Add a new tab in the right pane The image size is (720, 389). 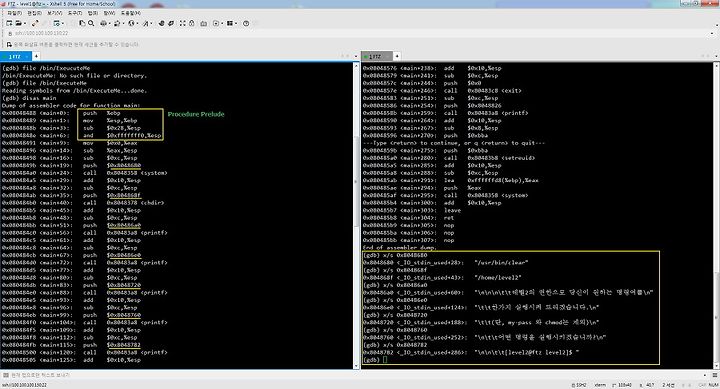click(397, 56)
